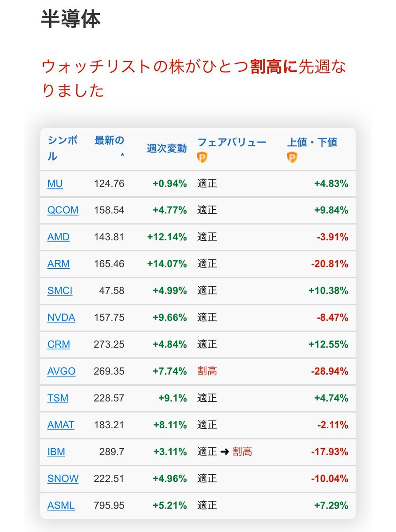Open the AVGO ticker link
The image size is (396, 532).
click(x=61, y=371)
